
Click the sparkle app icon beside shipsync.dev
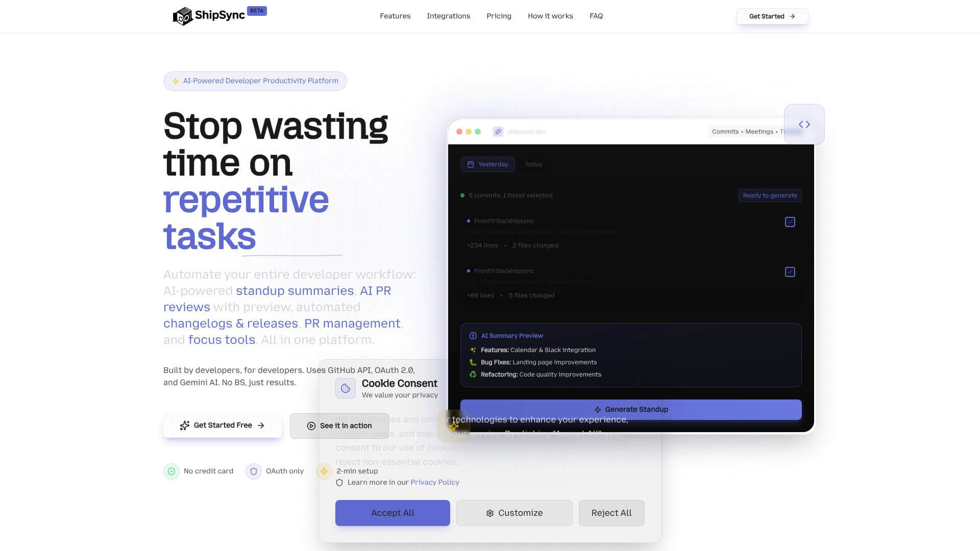498,131
